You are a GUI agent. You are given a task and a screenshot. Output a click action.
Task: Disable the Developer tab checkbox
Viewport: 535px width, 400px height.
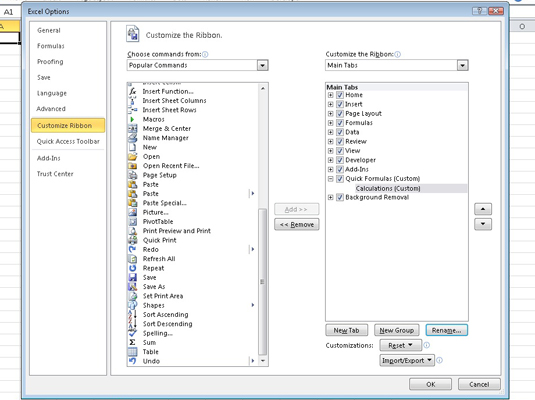[340, 160]
